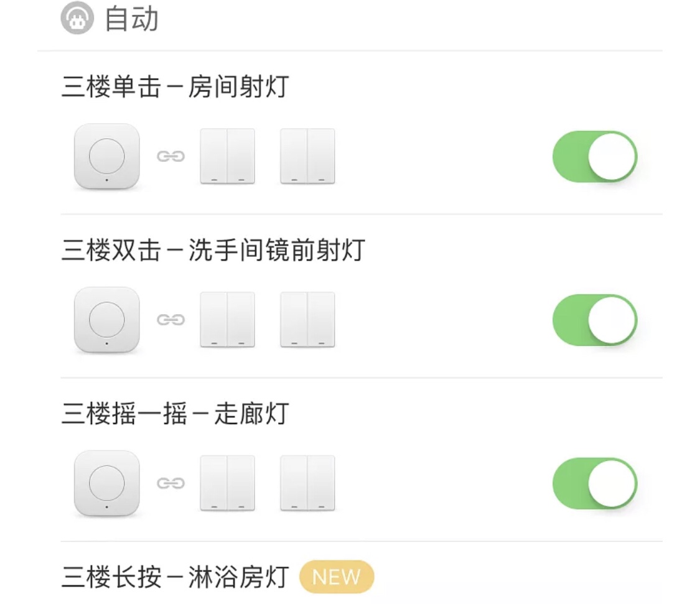This screenshot has width=700, height=604.
Task: Tap first wall switch in 洗手间镜前射灯 row
Action: click(x=227, y=320)
